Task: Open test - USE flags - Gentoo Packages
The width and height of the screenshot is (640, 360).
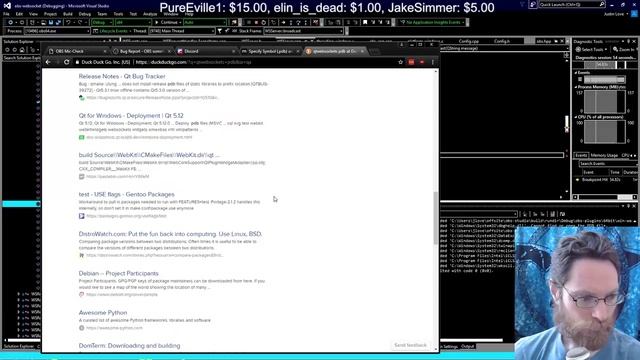Action: click(x=127, y=195)
